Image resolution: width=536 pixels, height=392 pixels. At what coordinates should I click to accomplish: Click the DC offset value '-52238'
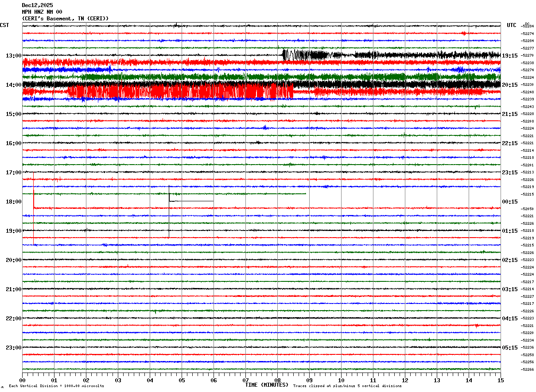pos(528,63)
